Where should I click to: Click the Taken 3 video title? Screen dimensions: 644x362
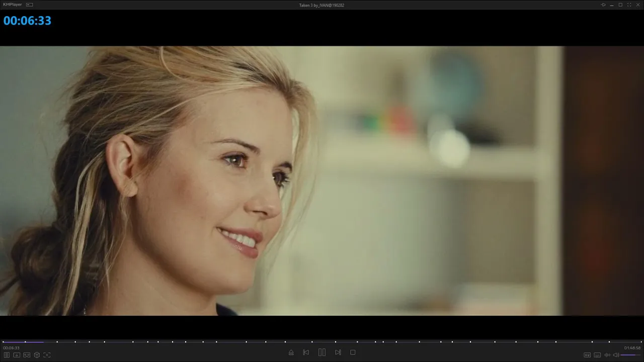[x=322, y=5]
